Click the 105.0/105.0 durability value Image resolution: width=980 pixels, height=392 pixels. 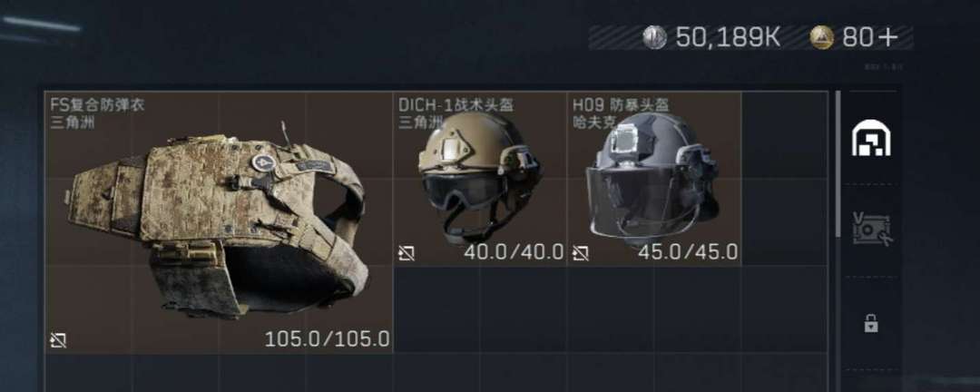(327, 339)
